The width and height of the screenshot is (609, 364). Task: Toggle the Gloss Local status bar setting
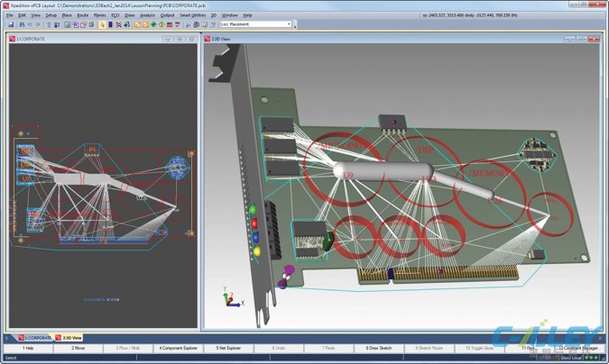click(571, 358)
